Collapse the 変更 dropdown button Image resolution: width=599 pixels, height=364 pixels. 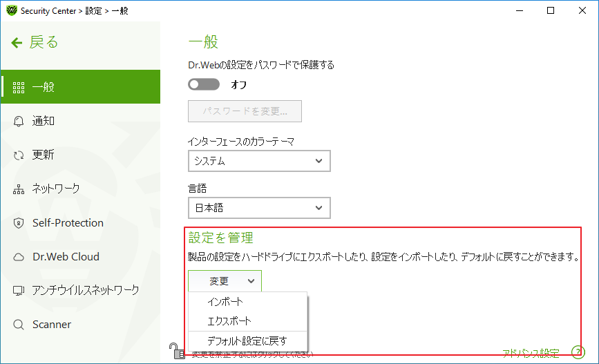tap(225, 281)
